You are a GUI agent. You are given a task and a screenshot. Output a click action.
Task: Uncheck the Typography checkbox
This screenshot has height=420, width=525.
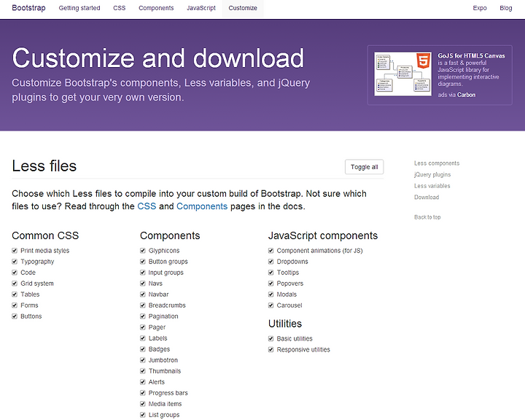click(15, 261)
